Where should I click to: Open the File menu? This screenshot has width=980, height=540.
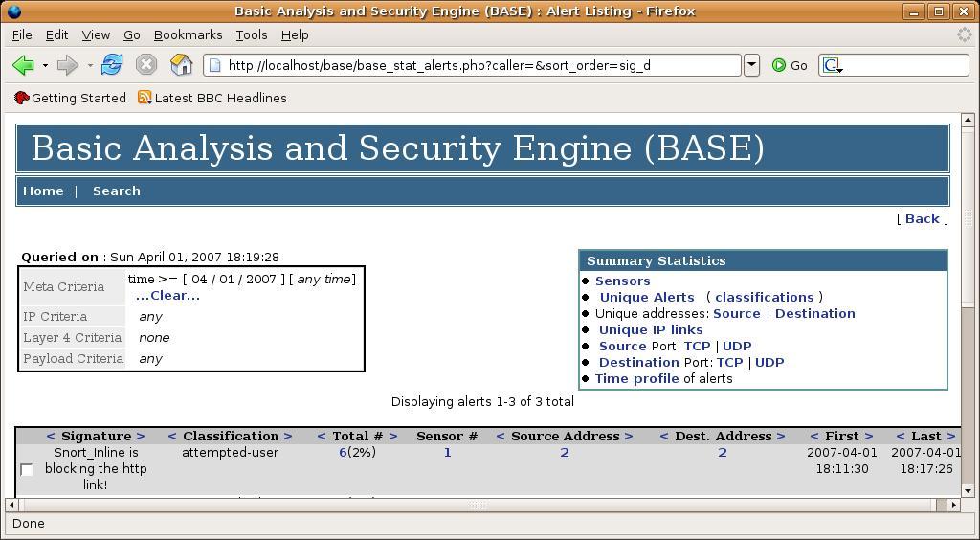[x=22, y=35]
